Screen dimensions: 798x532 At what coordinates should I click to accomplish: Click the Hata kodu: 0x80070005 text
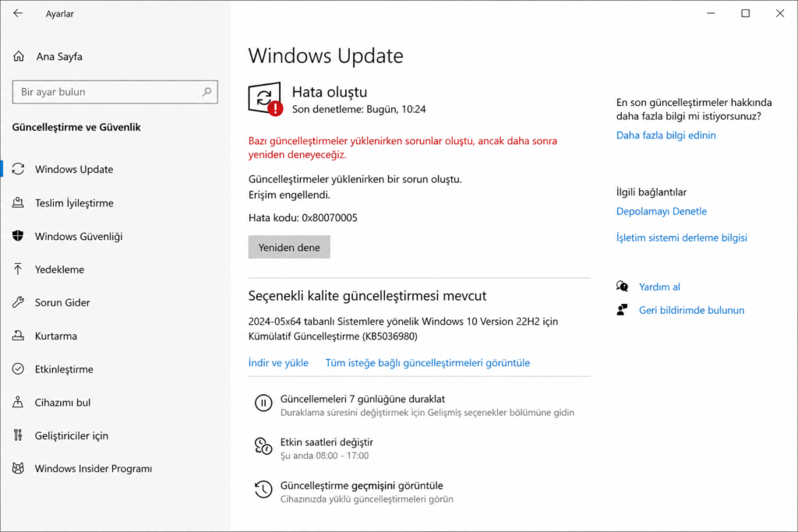pos(303,217)
